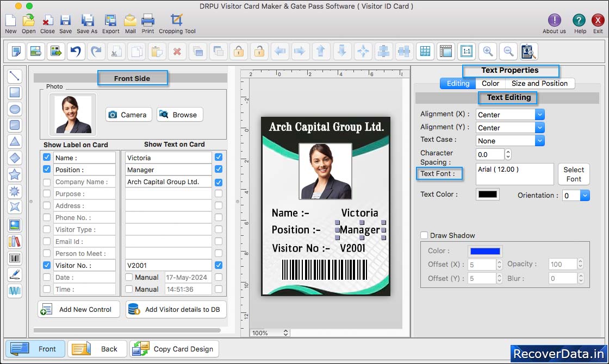Image resolution: width=609 pixels, height=364 pixels.
Task: Click the Camera button
Action: pyautogui.click(x=128, y=115)
